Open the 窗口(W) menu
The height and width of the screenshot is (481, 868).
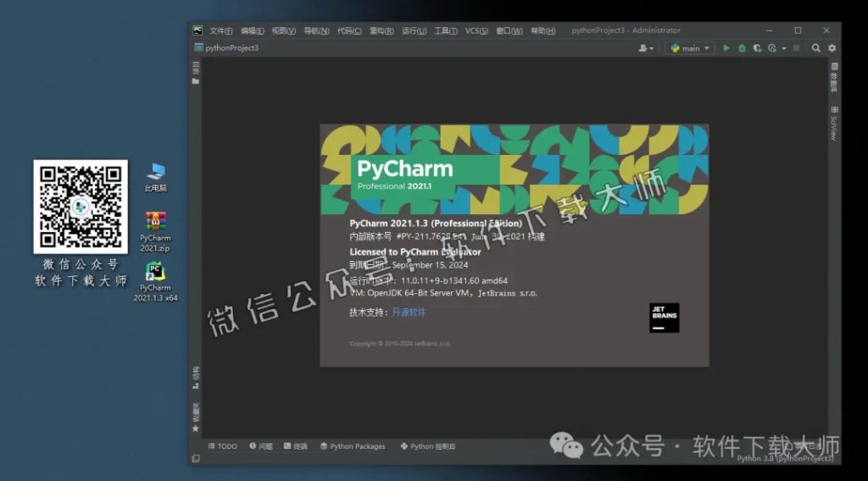coord(509,31)
